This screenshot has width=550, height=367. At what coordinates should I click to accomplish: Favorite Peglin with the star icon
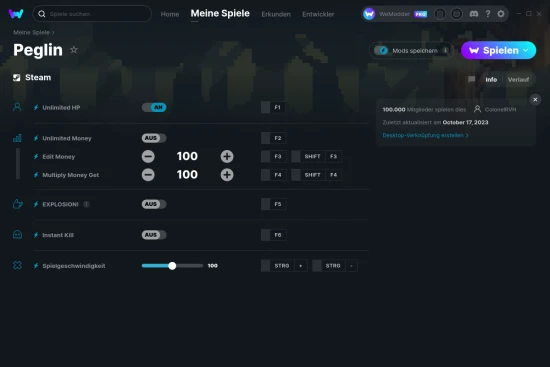tap(74, 50)
